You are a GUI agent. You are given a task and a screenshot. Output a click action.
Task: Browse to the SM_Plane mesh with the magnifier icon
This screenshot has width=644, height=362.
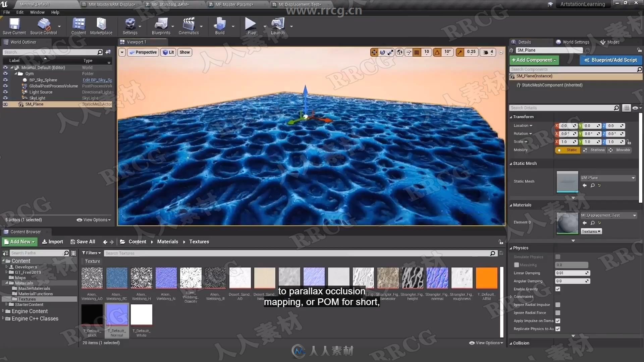(x=593, y=185)
